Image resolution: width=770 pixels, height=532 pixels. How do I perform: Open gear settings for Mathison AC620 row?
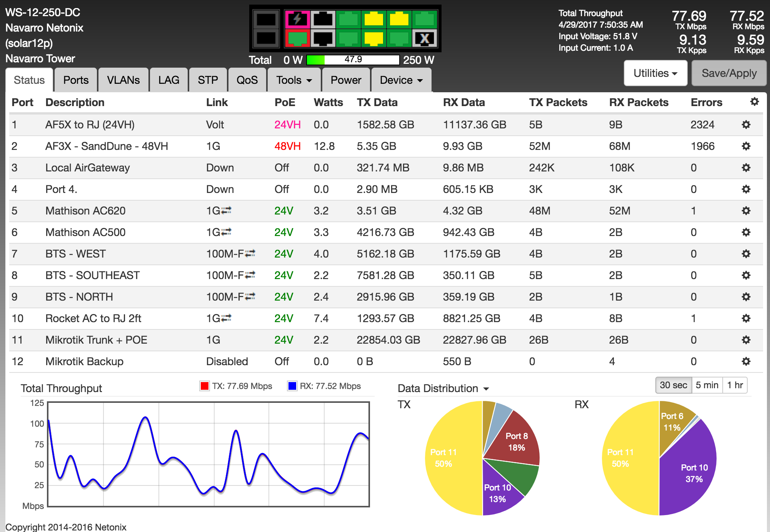746,211
